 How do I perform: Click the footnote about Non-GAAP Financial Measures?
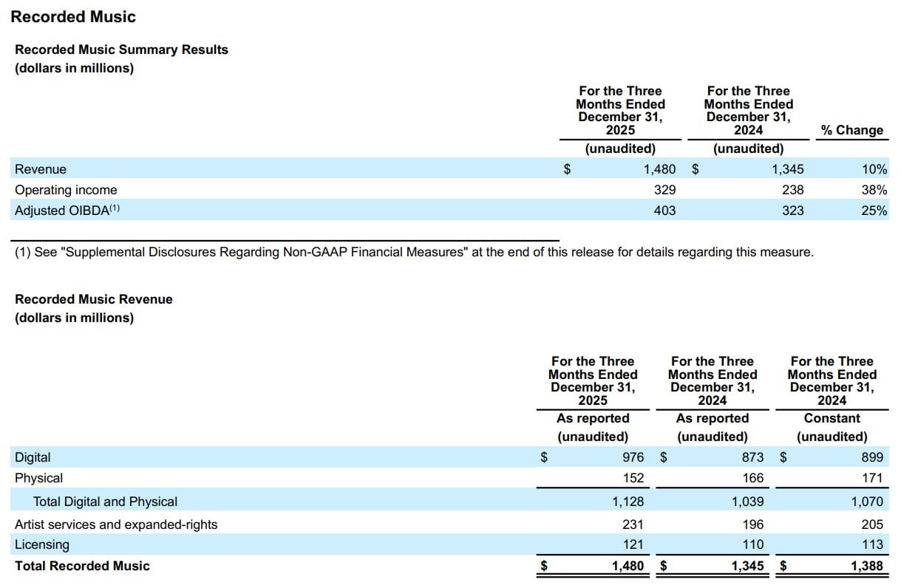coord(414,252)
